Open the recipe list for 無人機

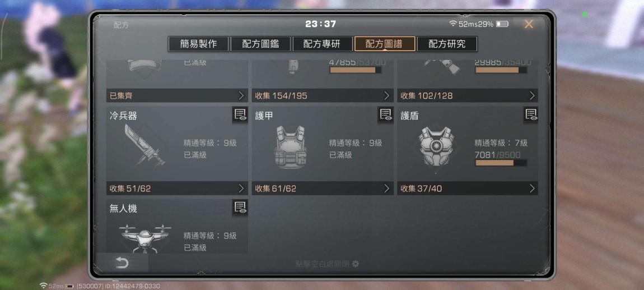pos(240,208)
